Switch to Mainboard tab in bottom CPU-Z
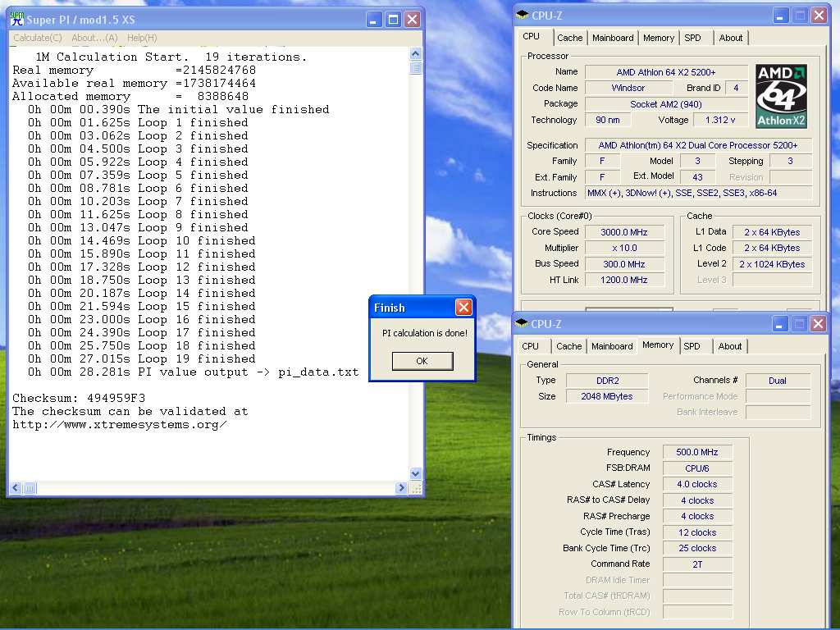This screenshot has width=840, height=630. coord(612,346)
